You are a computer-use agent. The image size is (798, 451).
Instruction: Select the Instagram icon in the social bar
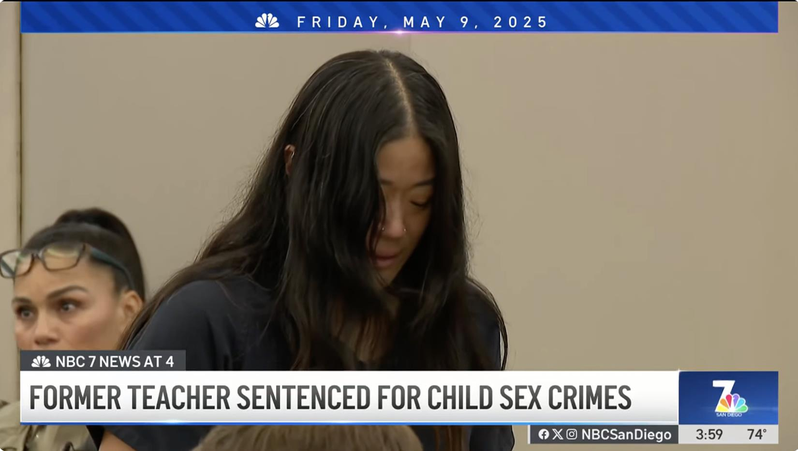click(572, 434)
